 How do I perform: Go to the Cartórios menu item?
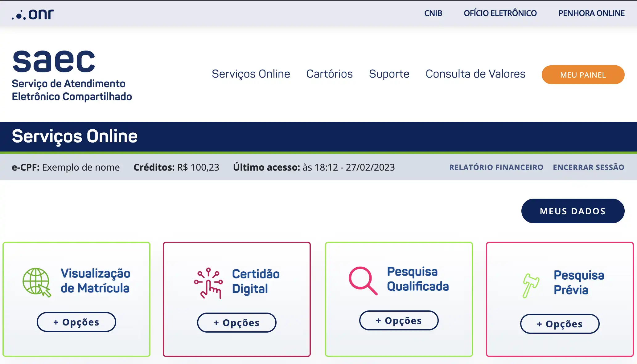329,74
